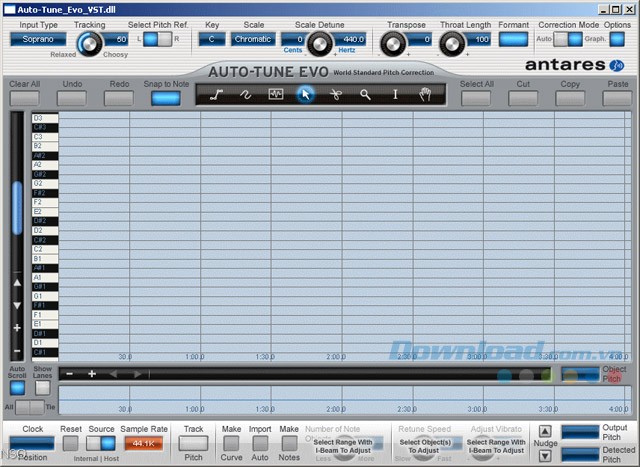Toggle the Formant button
The image size is (640, 467).
coord(513,40)
